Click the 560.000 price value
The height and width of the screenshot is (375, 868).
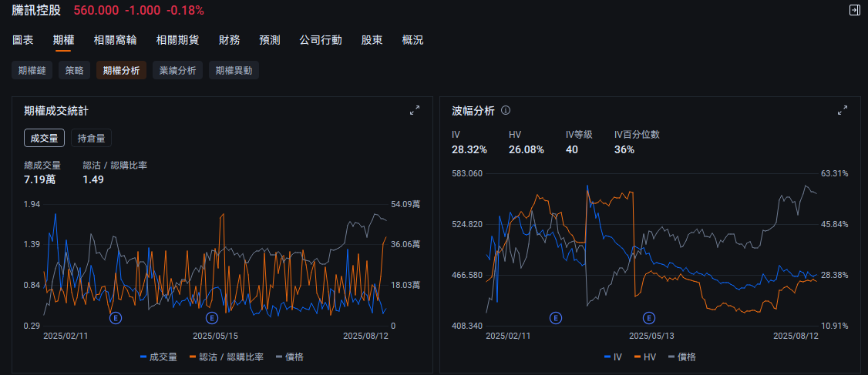click(x=97, y=10)
